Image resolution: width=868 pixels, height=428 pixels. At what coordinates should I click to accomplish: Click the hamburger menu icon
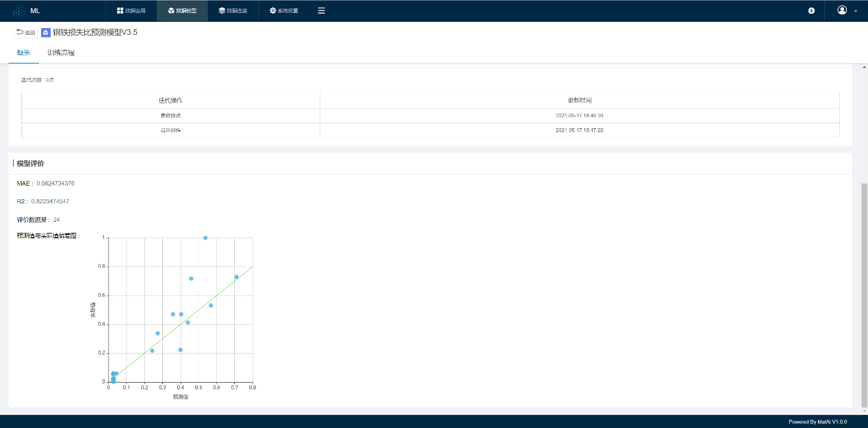[x=322, y=11]
